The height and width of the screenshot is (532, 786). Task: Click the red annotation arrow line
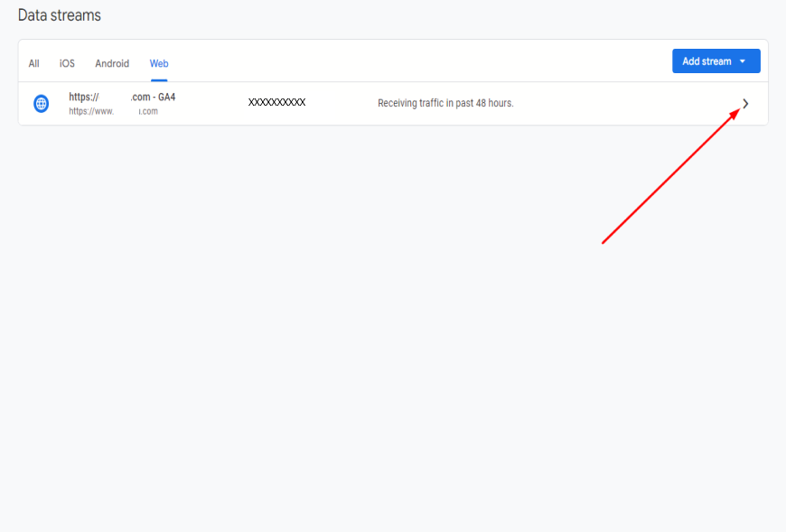[670, 176]
